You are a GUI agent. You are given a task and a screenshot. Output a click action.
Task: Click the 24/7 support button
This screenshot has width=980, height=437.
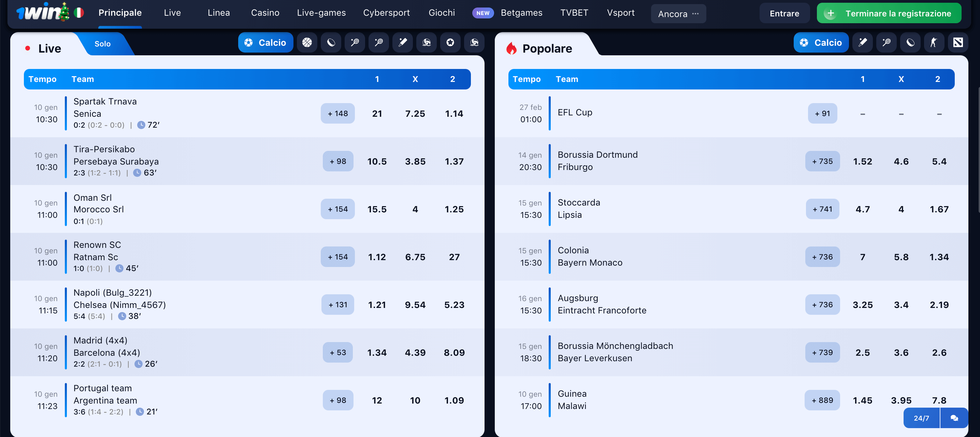tap(921, 418)
